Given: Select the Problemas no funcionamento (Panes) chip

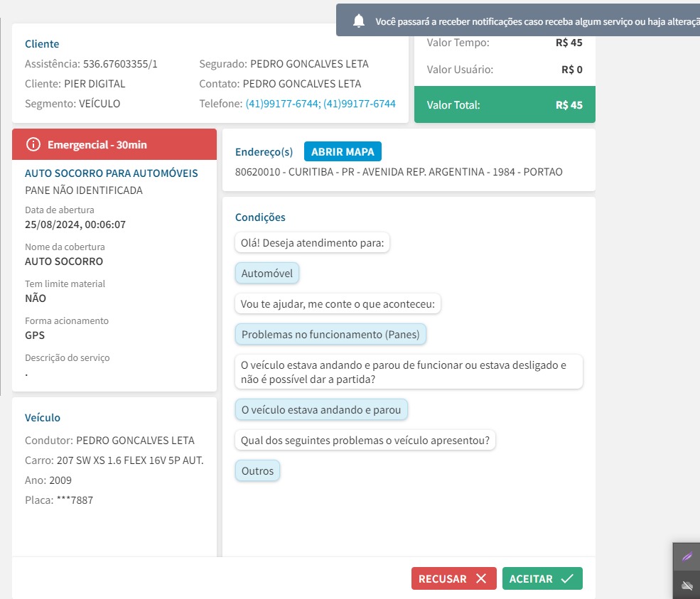Looking at the screenshot, I should click(x=330, y=335).
